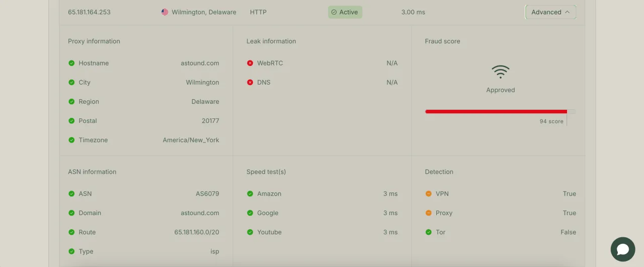The height and width of the screenshot is (267, 644).
Task: Click the green check icon beside ASN
Action: [x=71, y=194]
